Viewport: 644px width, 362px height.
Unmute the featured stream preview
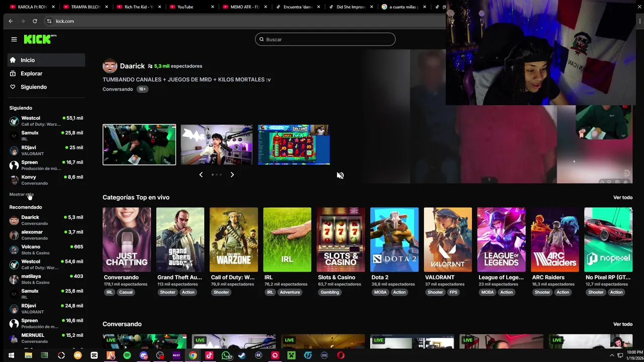pyautogui.click(x=340, y=175)
